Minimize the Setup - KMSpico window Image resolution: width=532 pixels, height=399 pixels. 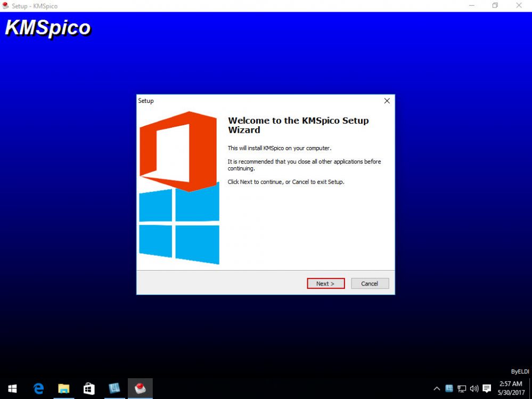[x=472, y=6]
